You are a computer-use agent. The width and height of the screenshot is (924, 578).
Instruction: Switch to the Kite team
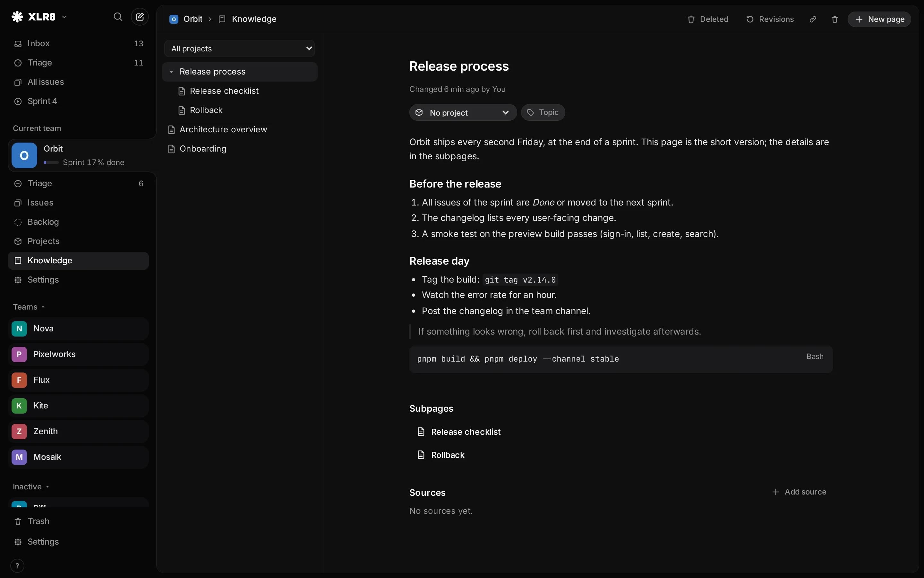click(x=78, y=406)
